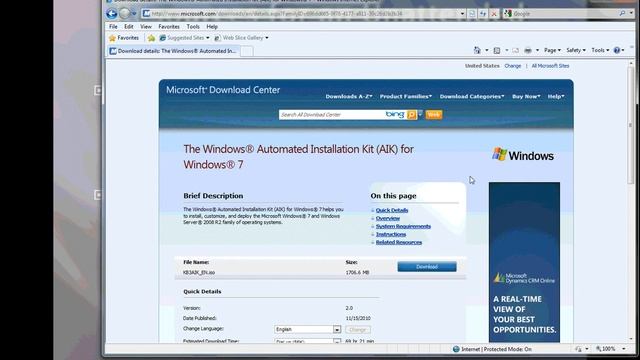
Task: Click the blue Download button
Action: point(427,267)
